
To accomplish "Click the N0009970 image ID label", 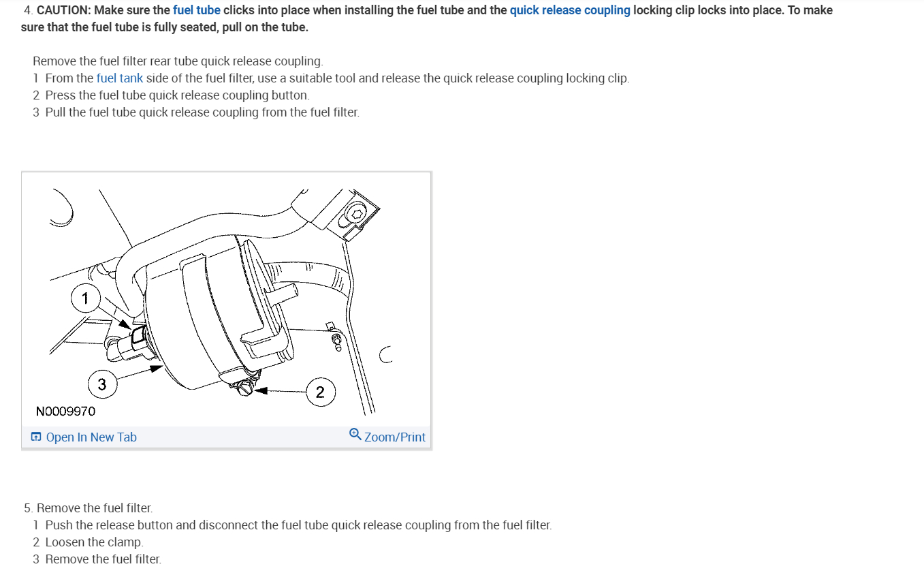I will click(65, 411).
